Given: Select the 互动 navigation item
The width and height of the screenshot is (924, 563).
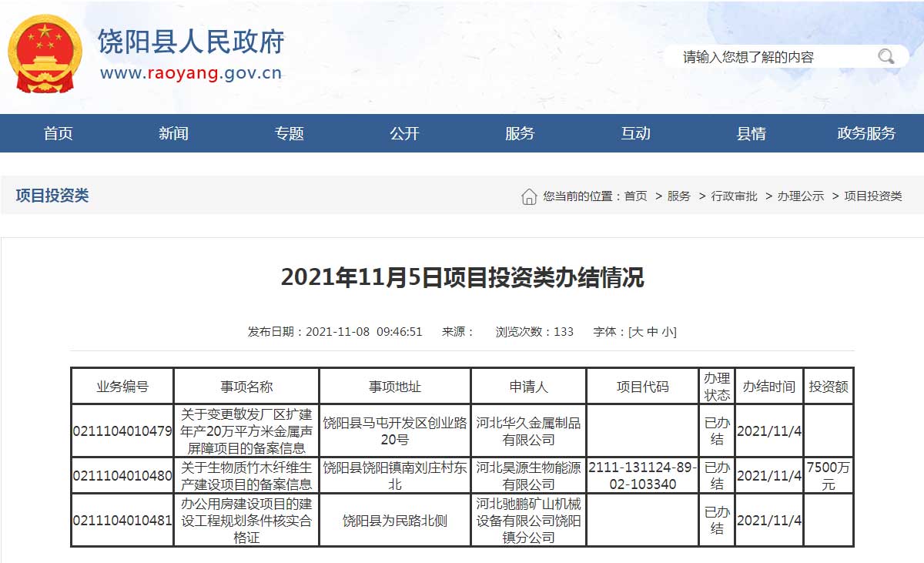Looking at the screenshot, I should tap(635, 133).
